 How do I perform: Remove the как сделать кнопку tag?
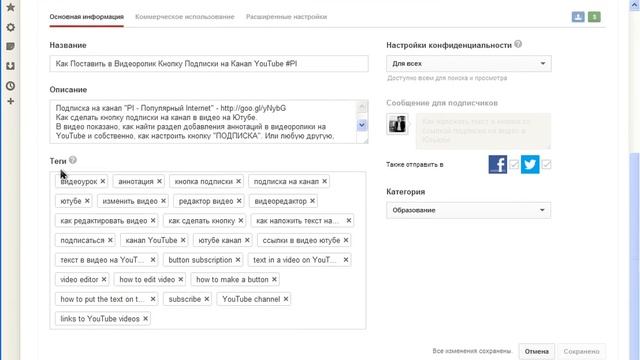pyautogui.click(x=241, y=220)
